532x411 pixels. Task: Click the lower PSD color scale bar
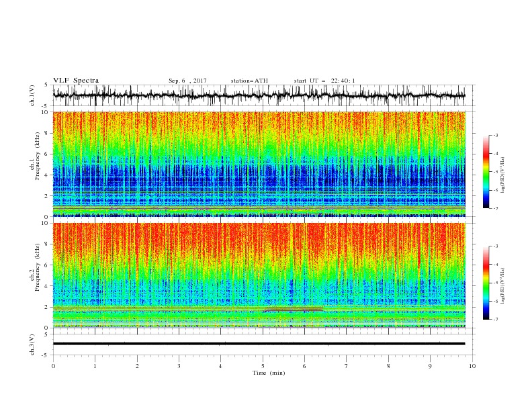486,283
